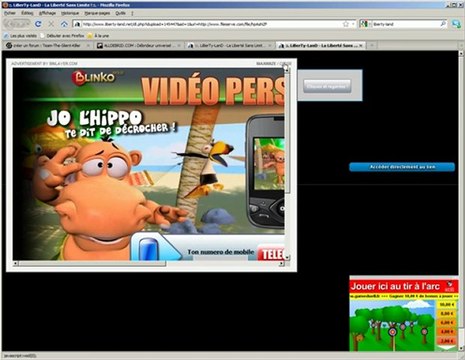
Task: Click 'Jo l'Hippo' title text in ad
Action: click(x=95, y=118)
